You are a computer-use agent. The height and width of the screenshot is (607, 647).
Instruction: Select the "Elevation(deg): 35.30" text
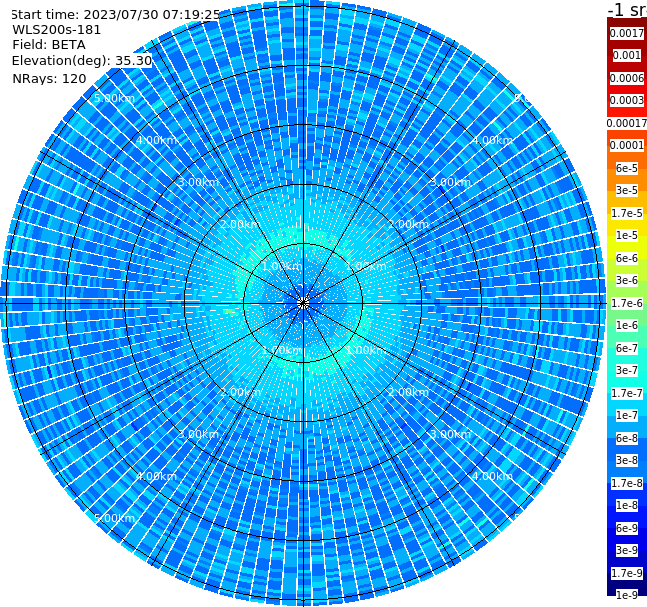82,61
